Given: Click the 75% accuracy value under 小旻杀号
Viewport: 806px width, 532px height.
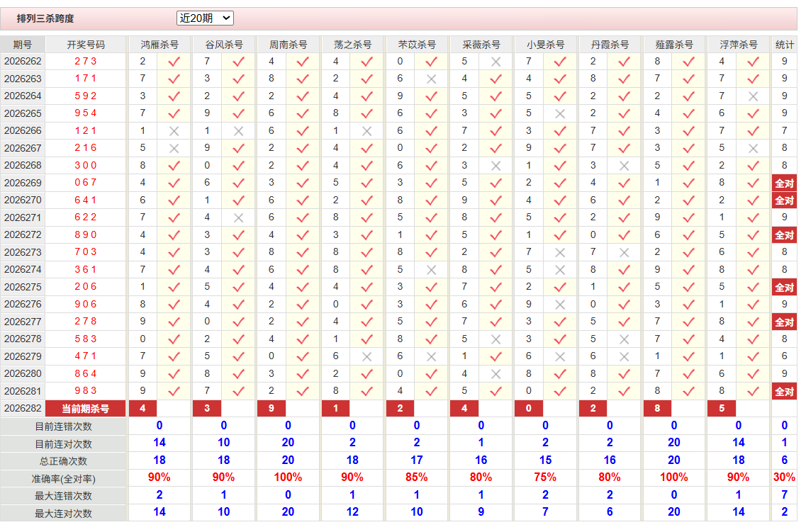Looking at the screenshot, I should tap(545, 477).
